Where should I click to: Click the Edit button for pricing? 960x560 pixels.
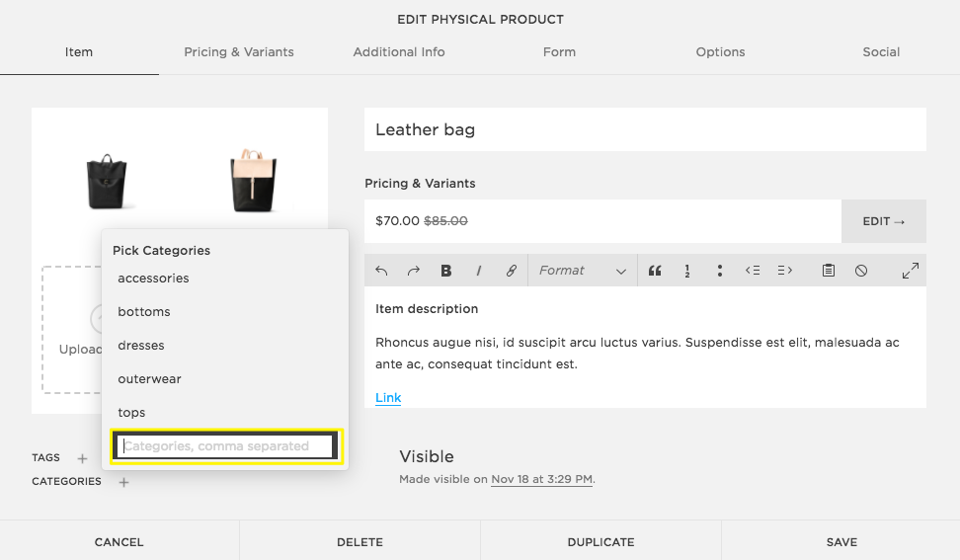click(883, 221)
